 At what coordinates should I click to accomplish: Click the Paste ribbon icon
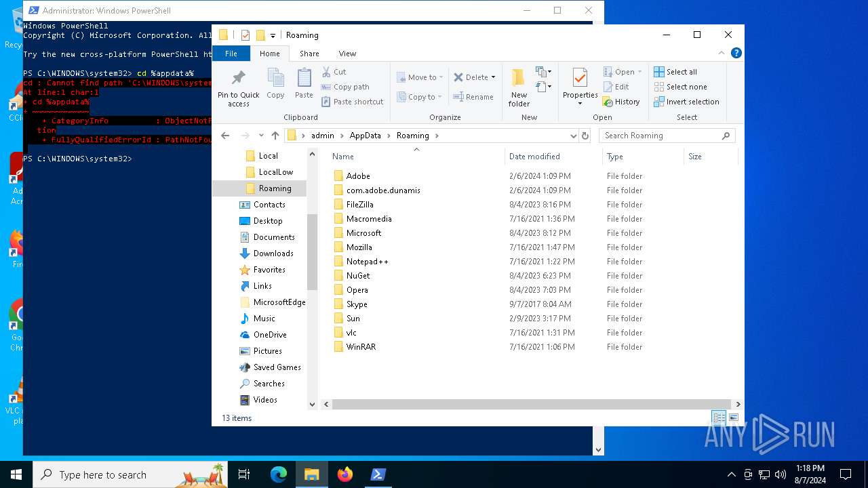point(304,84)
